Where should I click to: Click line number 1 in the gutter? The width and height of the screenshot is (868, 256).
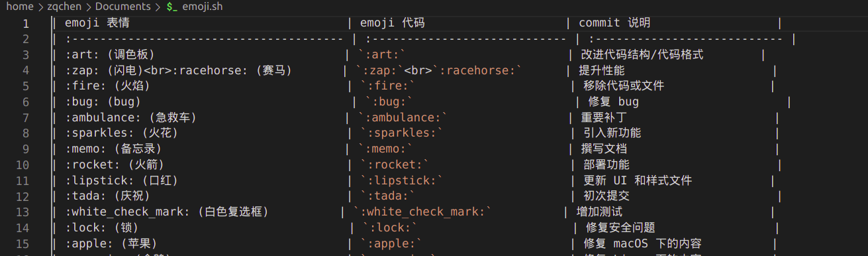(x=26, y=23)
